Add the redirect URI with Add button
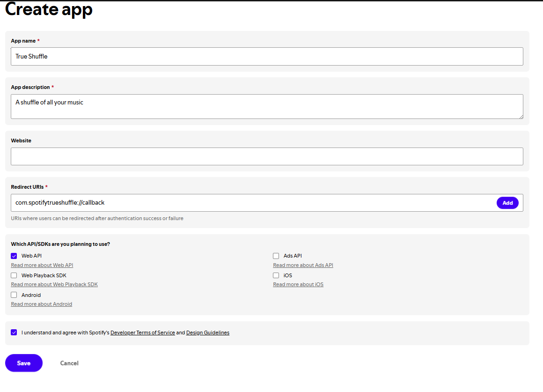The width and height of the screenshot is (543, 392). click(507, 203)
